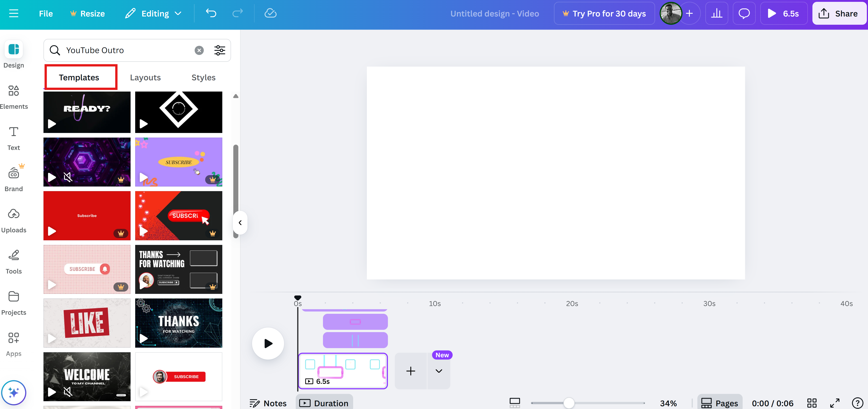Collapse the templates side panel
This screenshot has height=409, width=868.
pos(240,222)
